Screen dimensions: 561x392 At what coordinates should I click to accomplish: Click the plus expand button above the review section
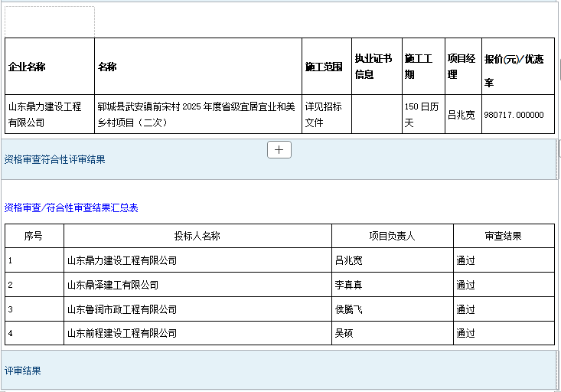point(279,150)
